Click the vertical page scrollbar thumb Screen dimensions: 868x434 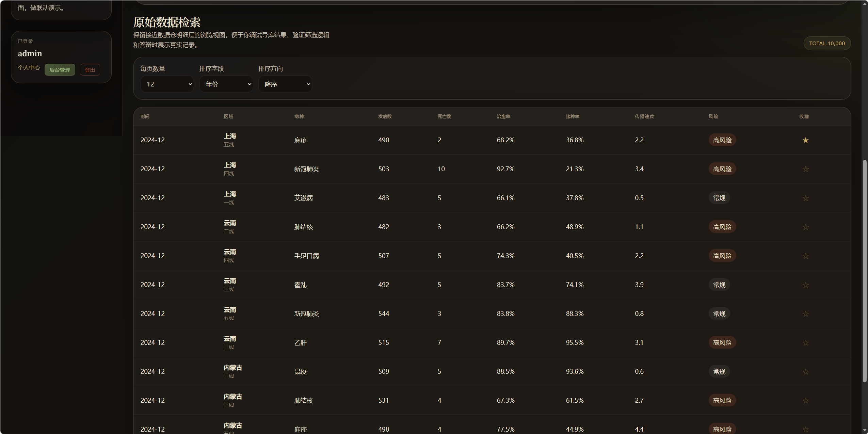[x=864, y=271]
